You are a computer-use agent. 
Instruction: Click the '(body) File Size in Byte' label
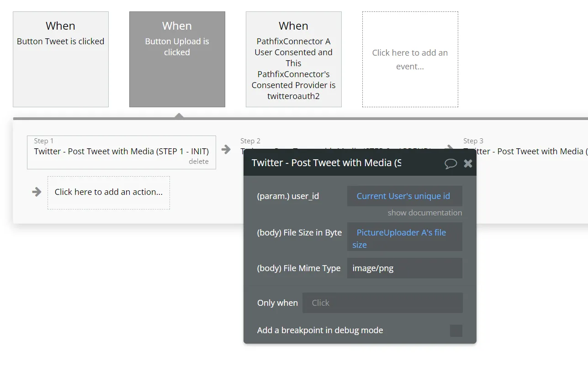pyautogui.click(x=299, y=233)
